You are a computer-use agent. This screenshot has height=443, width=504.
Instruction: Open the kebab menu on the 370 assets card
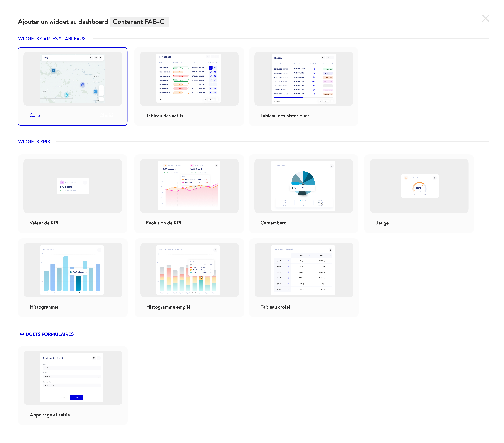pos(85,183)
